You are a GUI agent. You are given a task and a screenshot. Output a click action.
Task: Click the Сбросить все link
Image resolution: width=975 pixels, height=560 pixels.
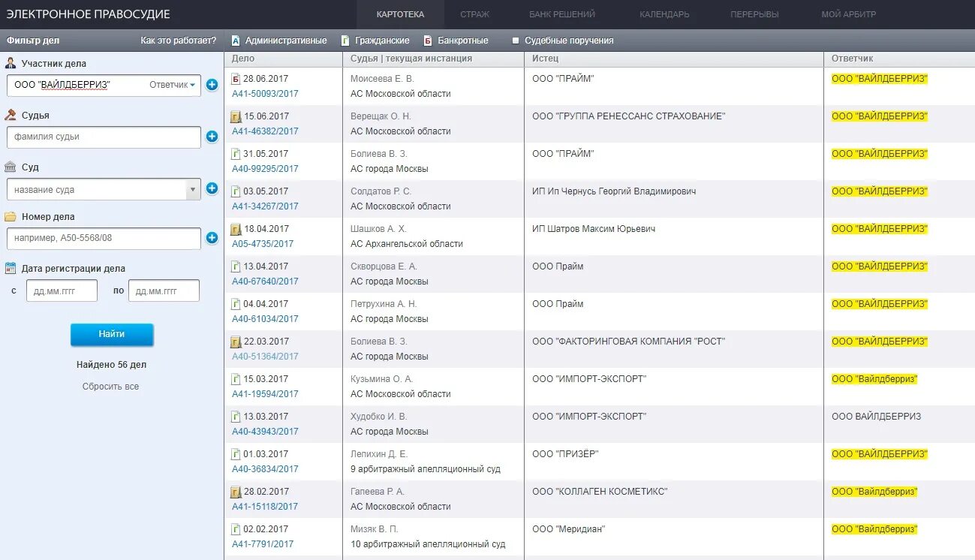(110, 387)
